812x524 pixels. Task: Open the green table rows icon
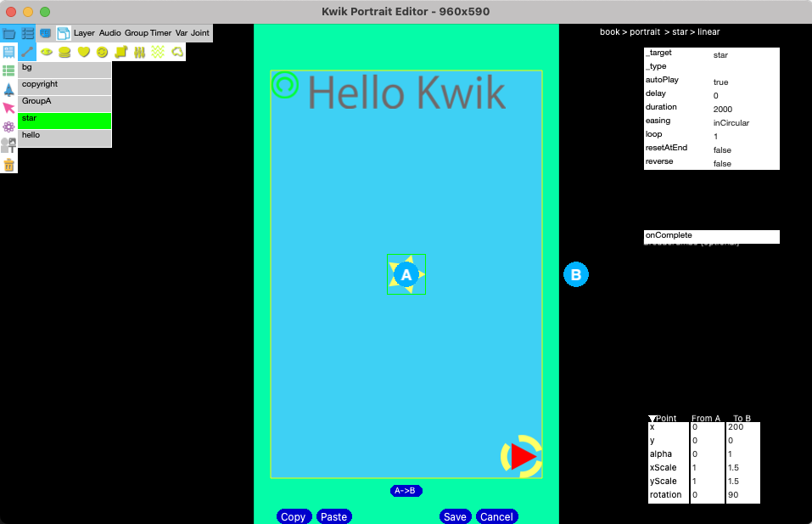pos(8,70)
